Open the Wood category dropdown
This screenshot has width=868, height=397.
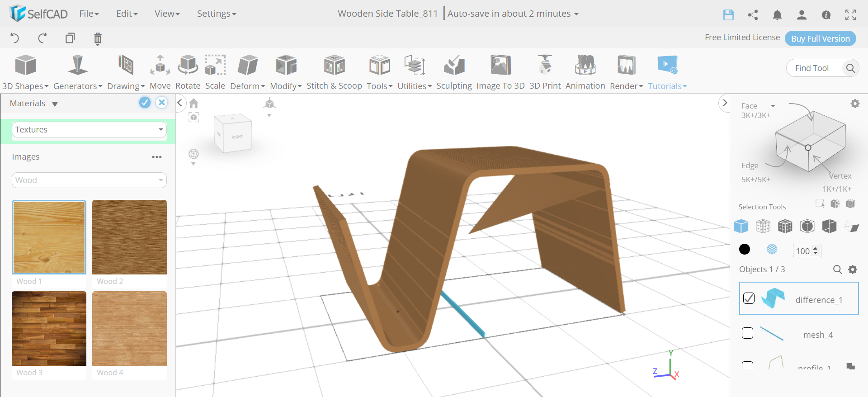coord(89,180)
